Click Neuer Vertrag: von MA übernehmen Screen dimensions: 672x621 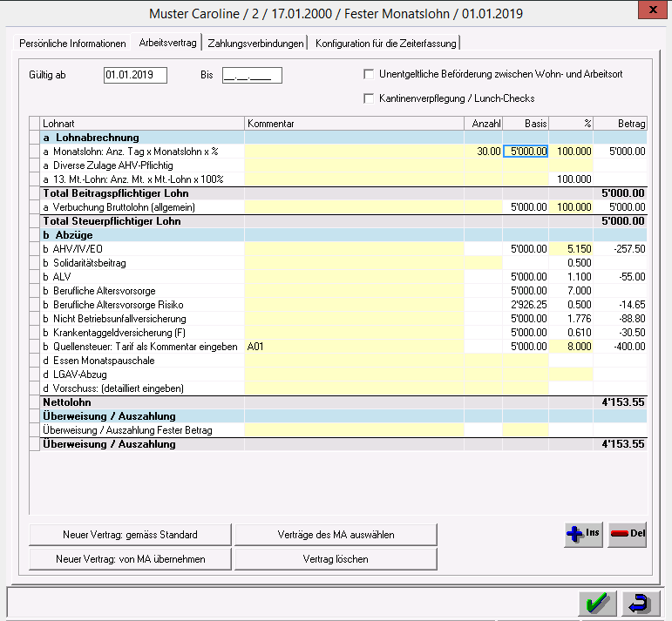(130, 558)
